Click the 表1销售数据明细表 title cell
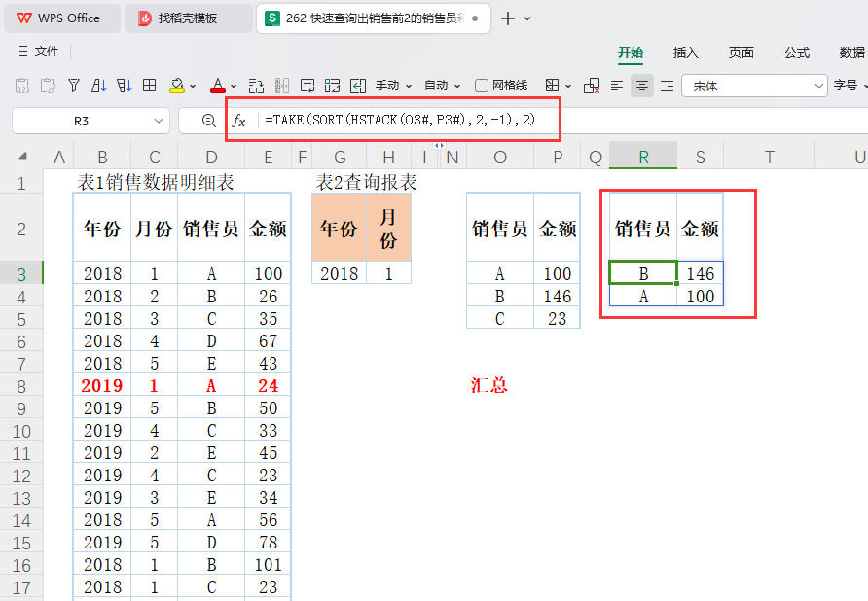The width and height of the screenshot is (868, 601). coord(156,182)
